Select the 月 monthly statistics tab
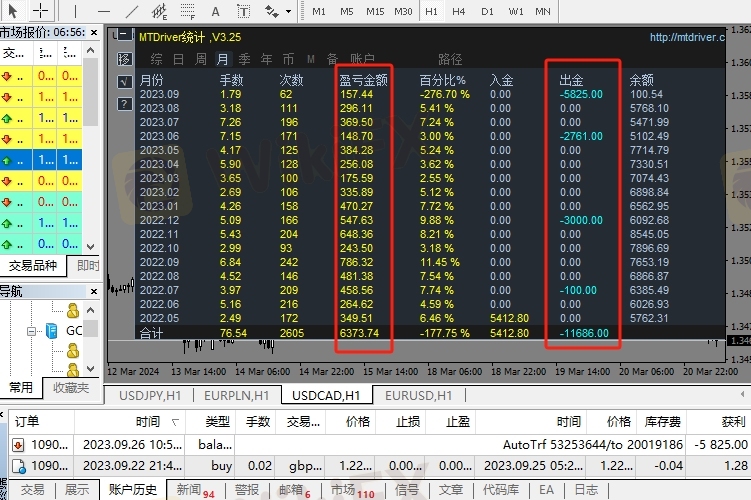Image resolution: width=751 pixels, height=500 pixels. click(x=223, y=59)
